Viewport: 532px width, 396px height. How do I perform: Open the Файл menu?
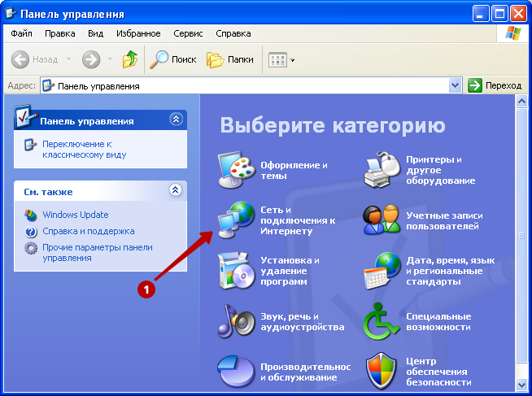[x=21, y=33]
